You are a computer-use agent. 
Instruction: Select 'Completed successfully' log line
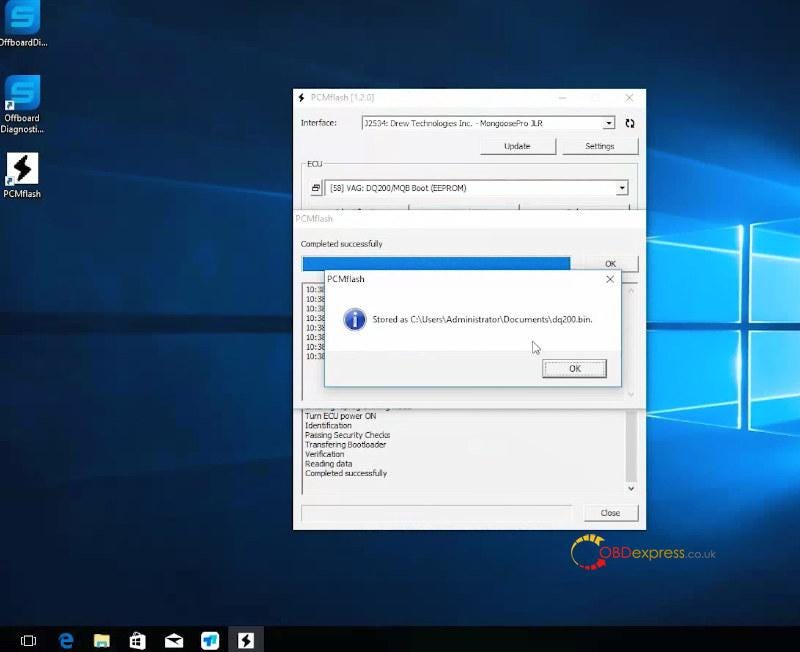click(x=346, y=473)
